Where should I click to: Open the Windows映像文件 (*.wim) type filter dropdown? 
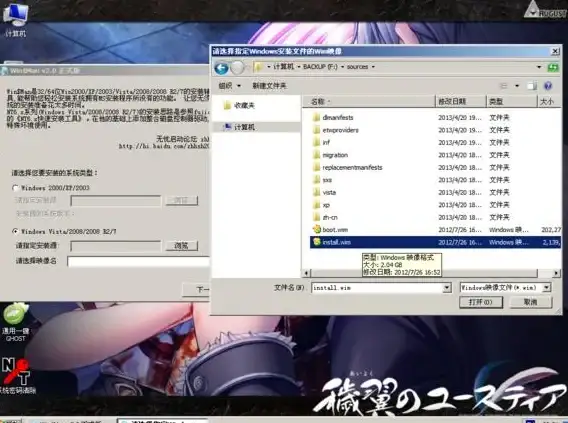coord(546,288)
